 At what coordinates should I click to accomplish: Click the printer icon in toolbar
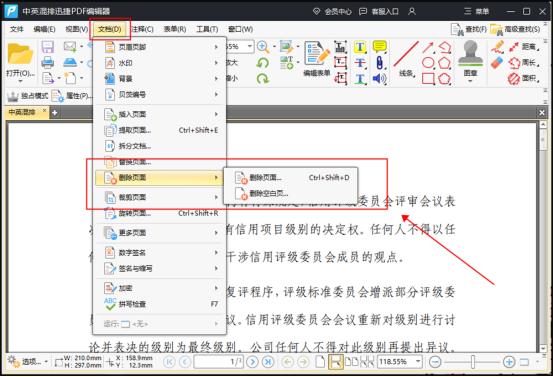tap(48, 62)
